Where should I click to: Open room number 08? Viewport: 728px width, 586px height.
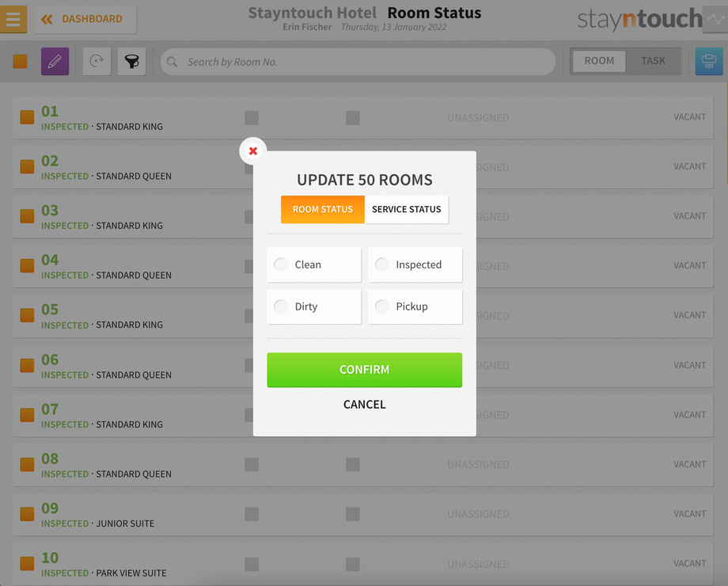pyautogui.click(x=50, y=459)
